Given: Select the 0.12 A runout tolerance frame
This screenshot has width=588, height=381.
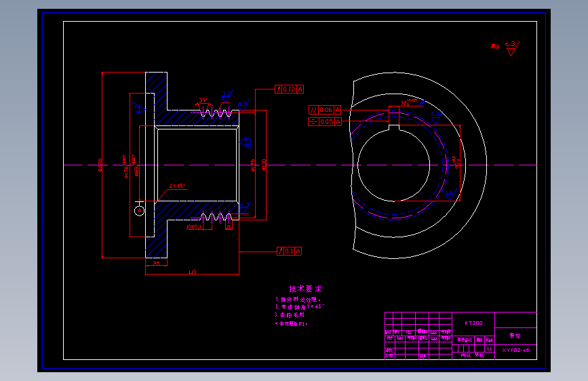Looking at the screenshot, I should pos(289,89).
